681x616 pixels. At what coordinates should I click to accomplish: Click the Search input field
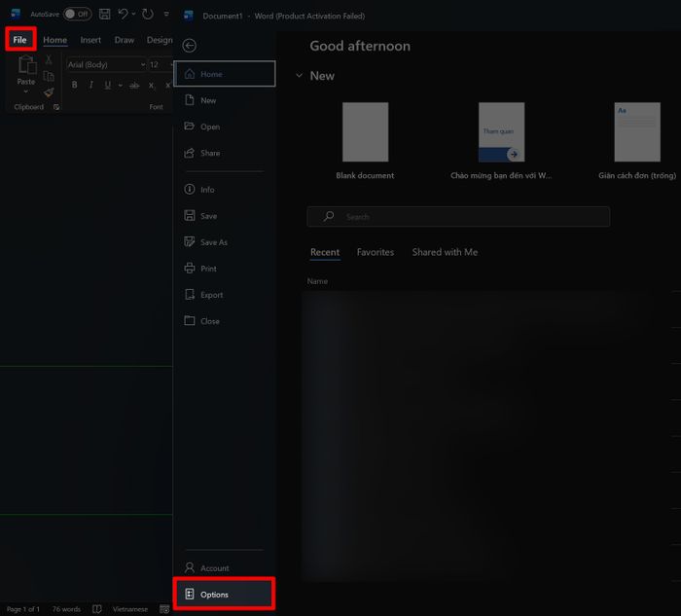pyautogui.click(x=458, y=216)
